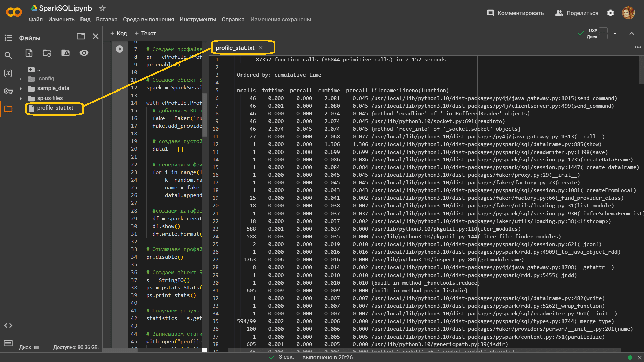The width and height of the screenshot is (644, 362).
Task: Open the Вставка menu
Action: [107, 19]
